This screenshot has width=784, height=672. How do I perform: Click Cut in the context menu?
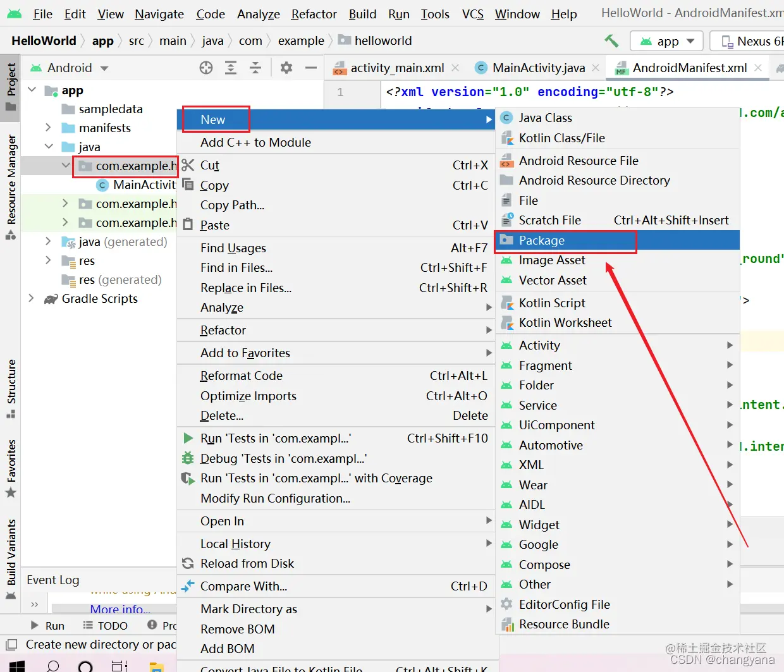pyautogui.click(x=335, y=165)
